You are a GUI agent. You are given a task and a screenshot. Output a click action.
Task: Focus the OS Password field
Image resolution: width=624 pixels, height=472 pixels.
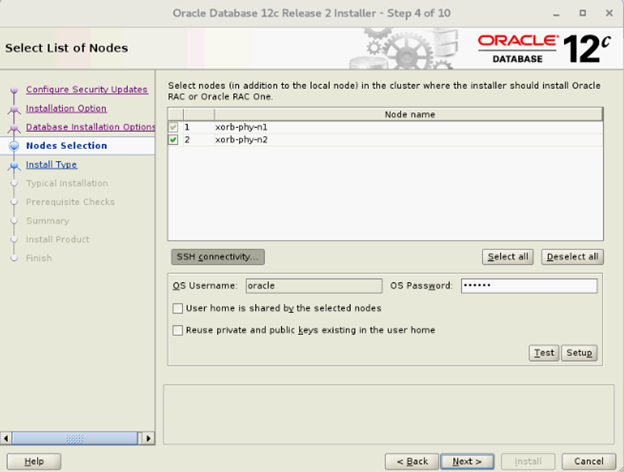tap(529, 286)
